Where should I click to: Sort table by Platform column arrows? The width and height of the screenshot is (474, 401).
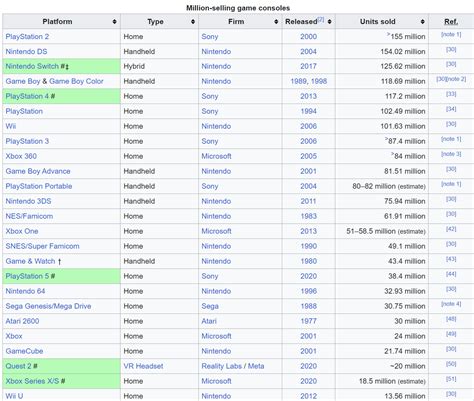click(x=114, y=22)
